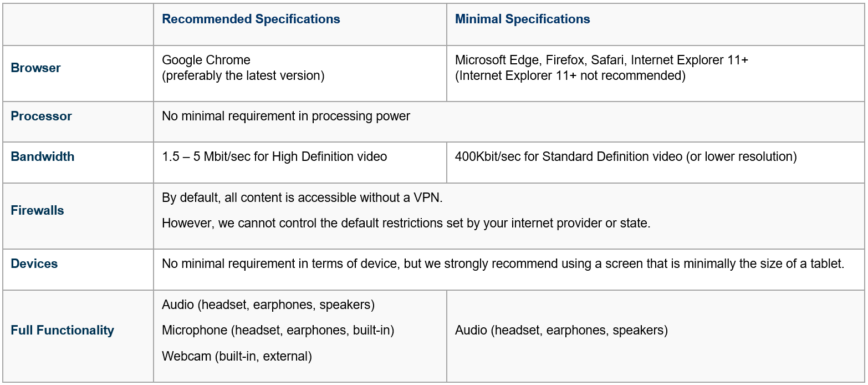Select the Processor row label
The width and height of the screenshot is (868, 385).
click(x=41, y=116)
